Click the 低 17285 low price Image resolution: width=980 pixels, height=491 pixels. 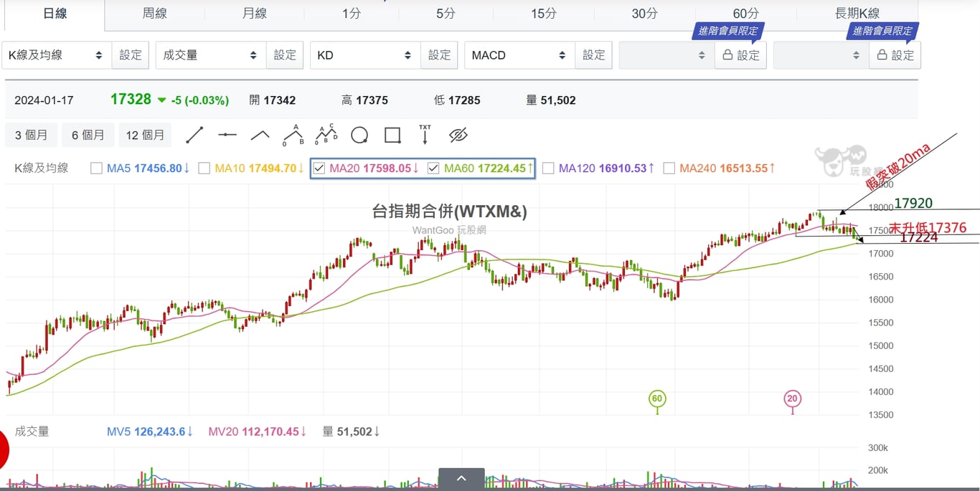[457, 100]
